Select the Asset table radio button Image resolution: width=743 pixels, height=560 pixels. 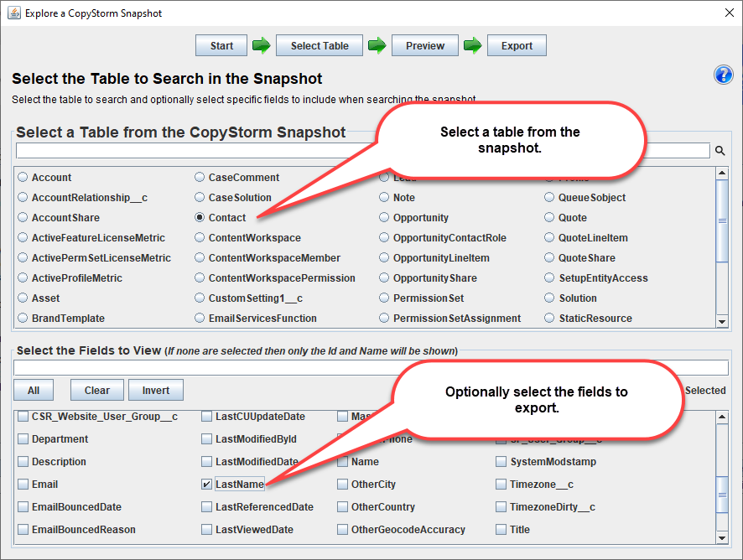23,298
